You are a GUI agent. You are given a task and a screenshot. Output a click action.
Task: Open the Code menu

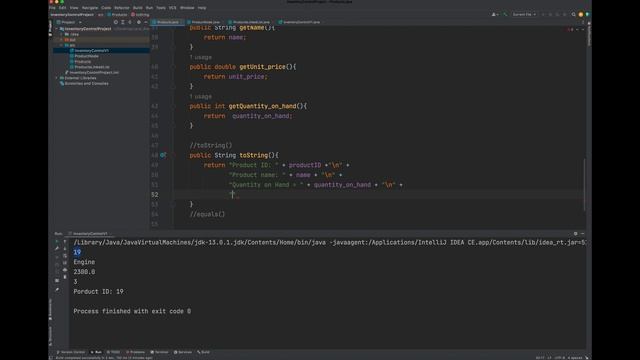pyautogui.click(x=106, y=8)
